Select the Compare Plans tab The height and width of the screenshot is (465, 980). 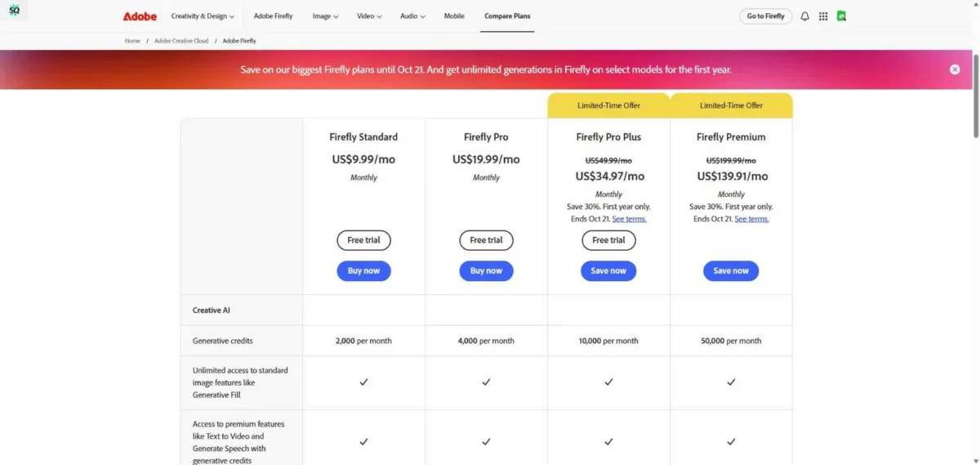pyautogui.click(x=507, y=16)
